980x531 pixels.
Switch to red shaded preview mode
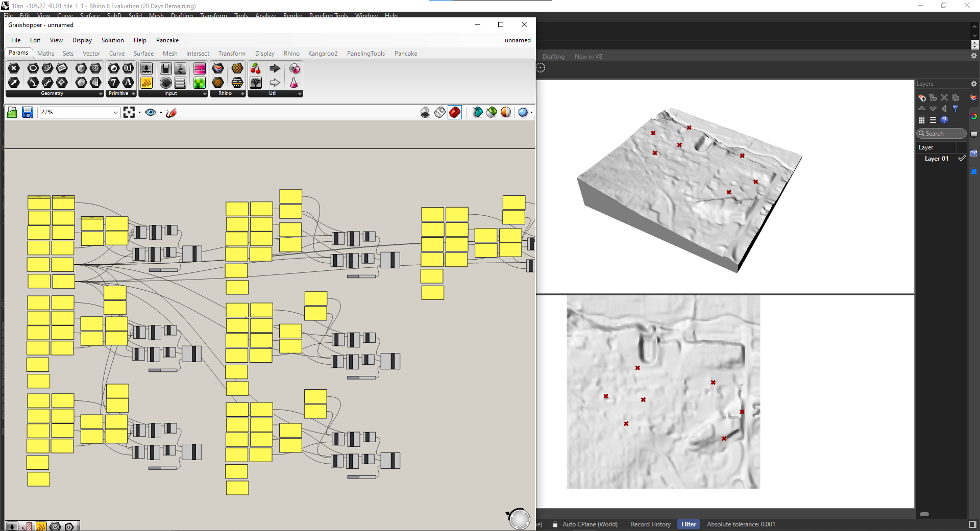coord(455,112)
